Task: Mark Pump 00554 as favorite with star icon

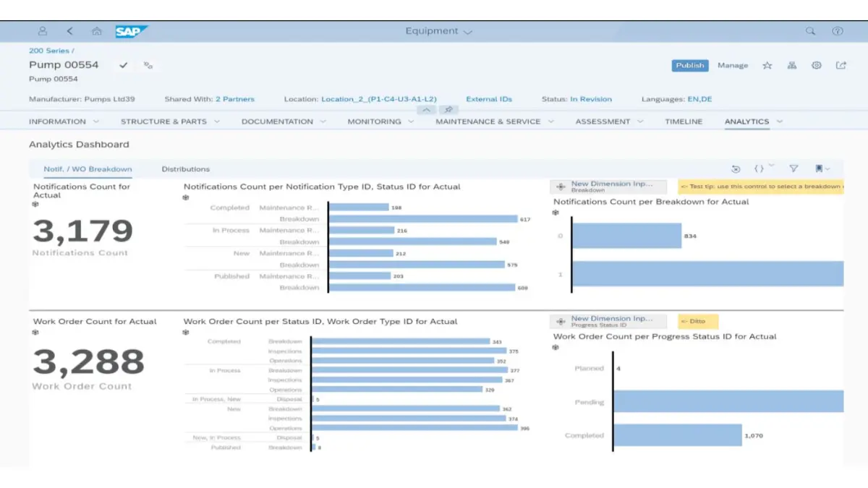Action: (x=767, y=65)
